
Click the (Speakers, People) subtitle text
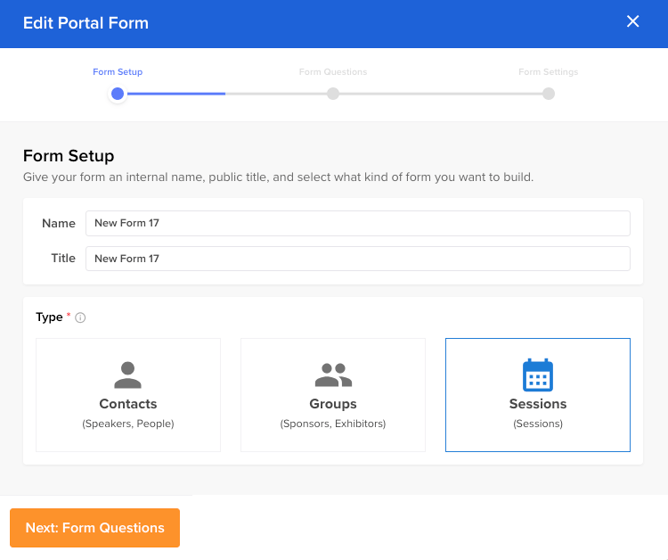click(128, 424)
